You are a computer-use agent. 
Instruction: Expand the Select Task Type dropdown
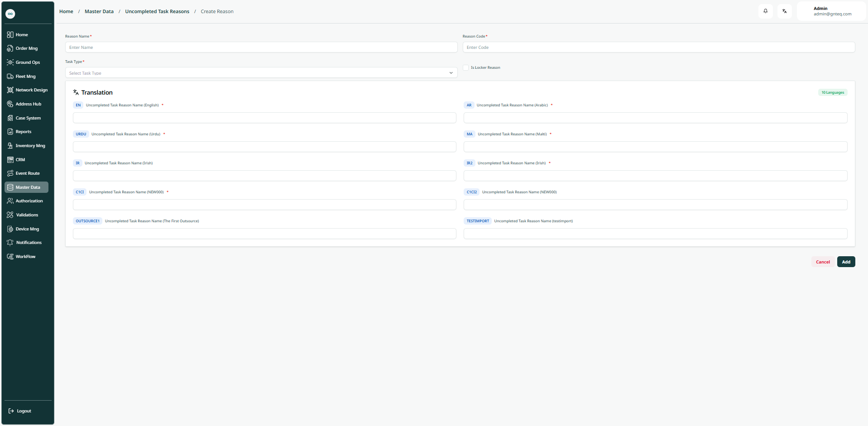pos(261,73)
